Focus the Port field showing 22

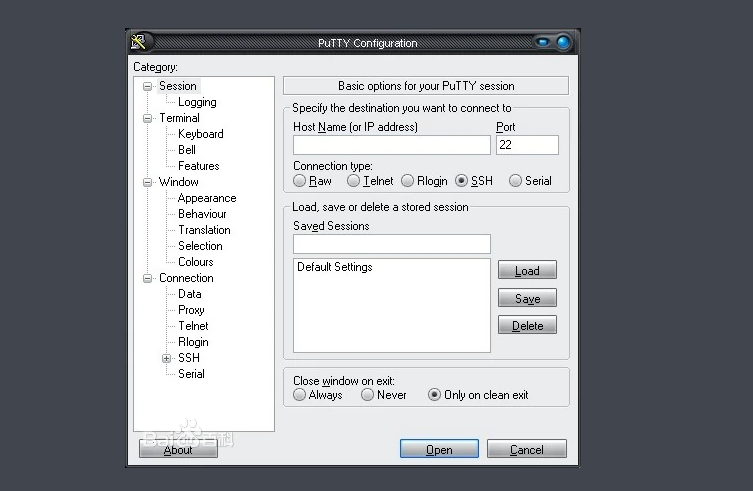527,145
